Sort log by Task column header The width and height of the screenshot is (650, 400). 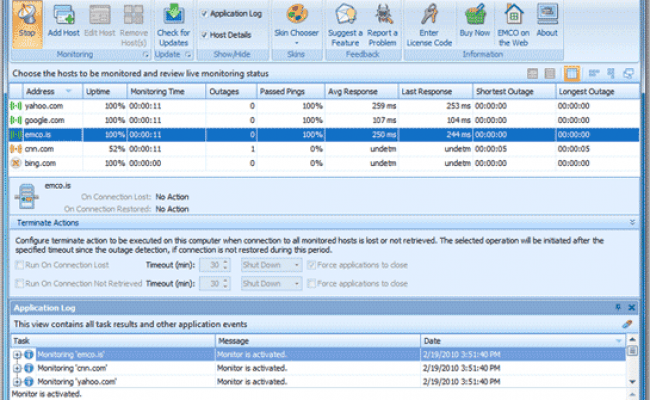pos(113,341)
